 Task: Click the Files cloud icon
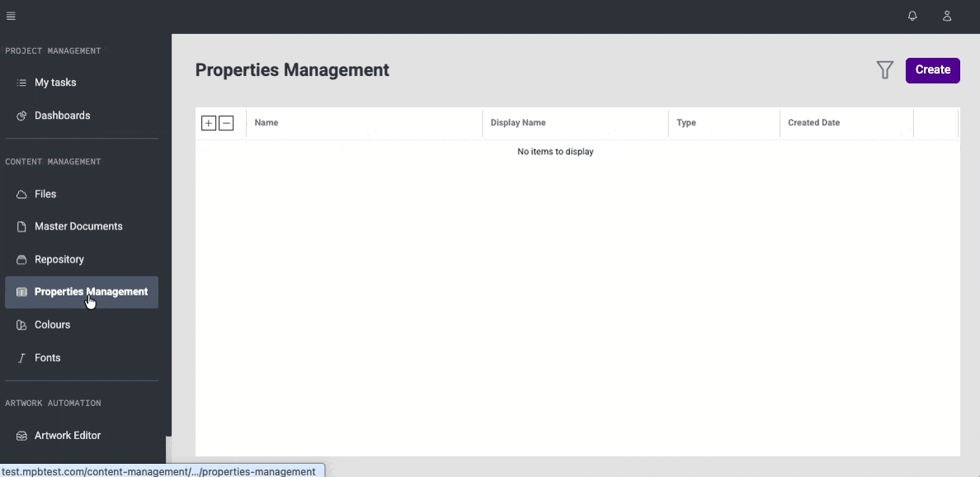click(21, 195)
